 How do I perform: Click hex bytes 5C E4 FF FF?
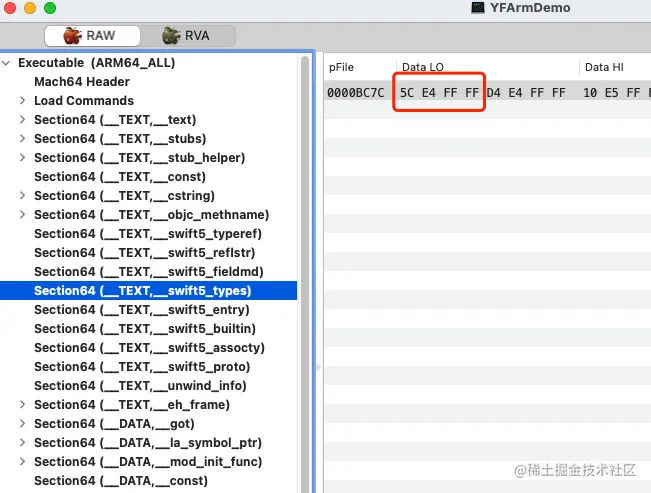pyautogui.click(x=439, y=93)
